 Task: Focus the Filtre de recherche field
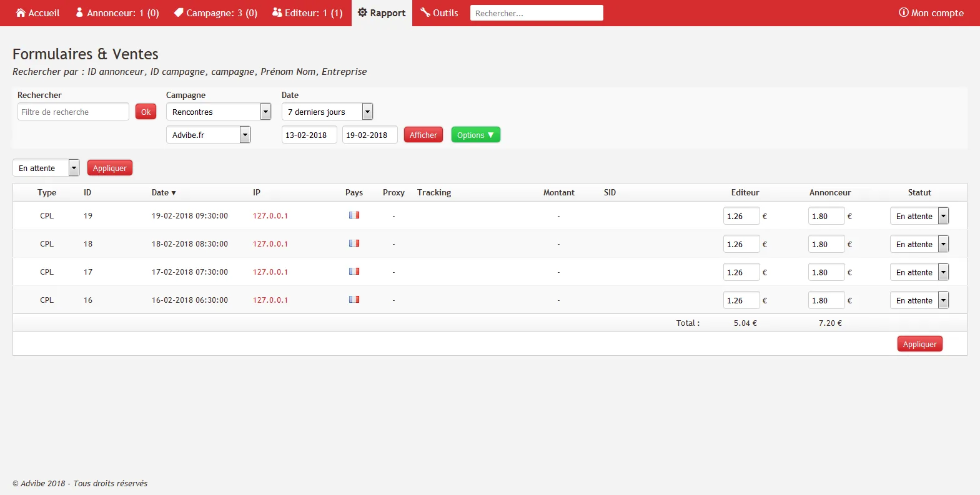[73, 112]
